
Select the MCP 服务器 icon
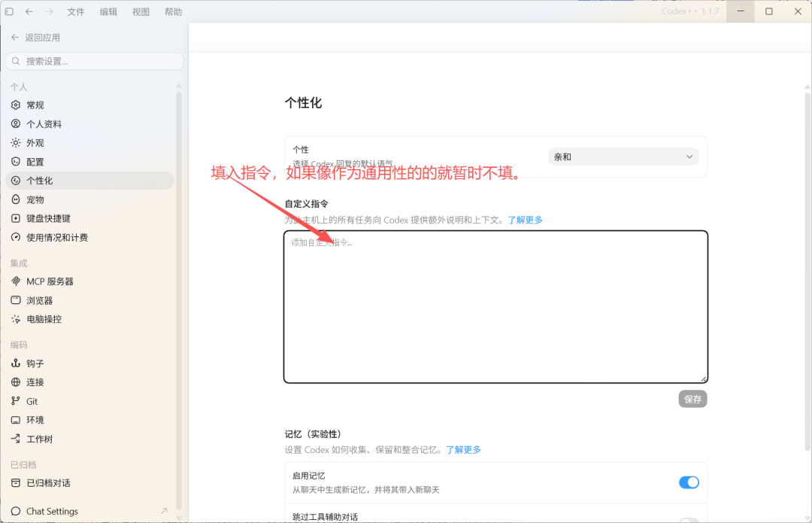16,281
